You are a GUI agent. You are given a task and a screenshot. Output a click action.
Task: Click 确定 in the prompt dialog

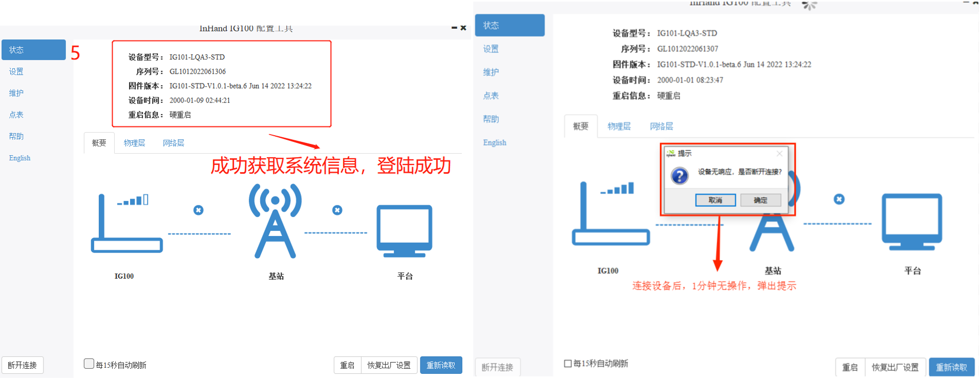point(761,200)
